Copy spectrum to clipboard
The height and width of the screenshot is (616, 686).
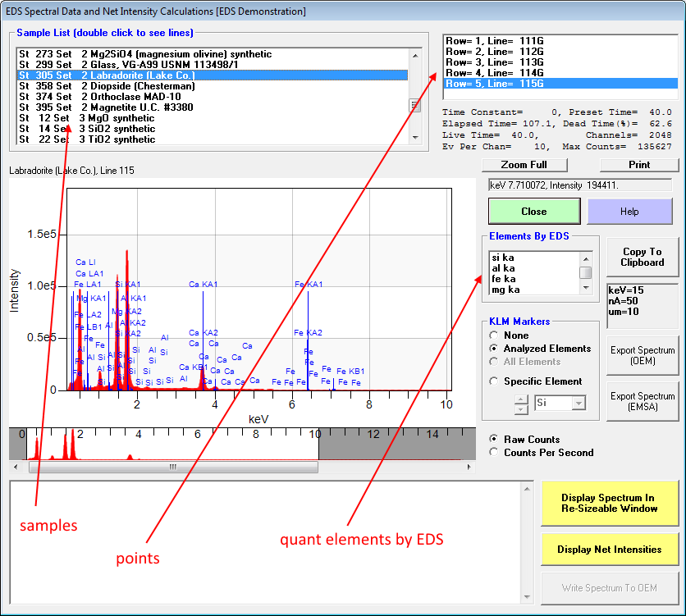pyautogui.click(x=642, y=257)
